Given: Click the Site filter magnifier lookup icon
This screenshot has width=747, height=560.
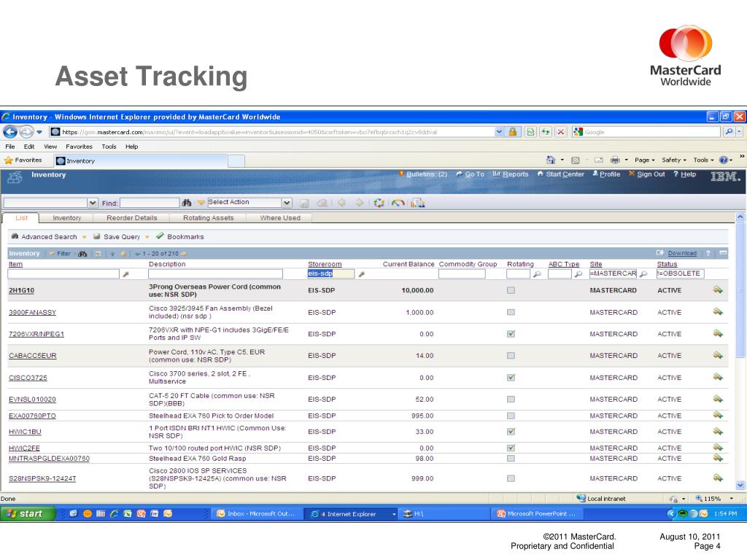Looking at the screenshot, I should 643,274.
